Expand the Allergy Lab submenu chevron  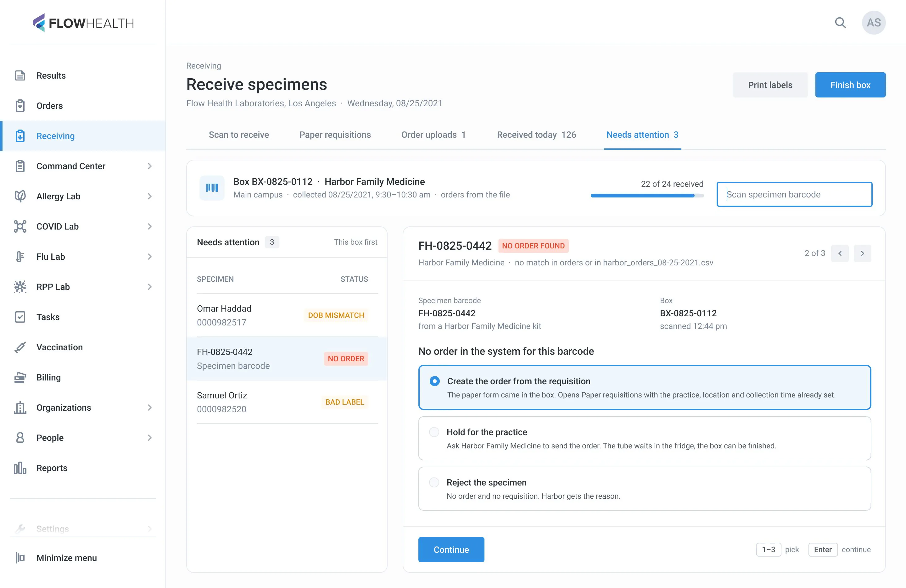[150, 196]
